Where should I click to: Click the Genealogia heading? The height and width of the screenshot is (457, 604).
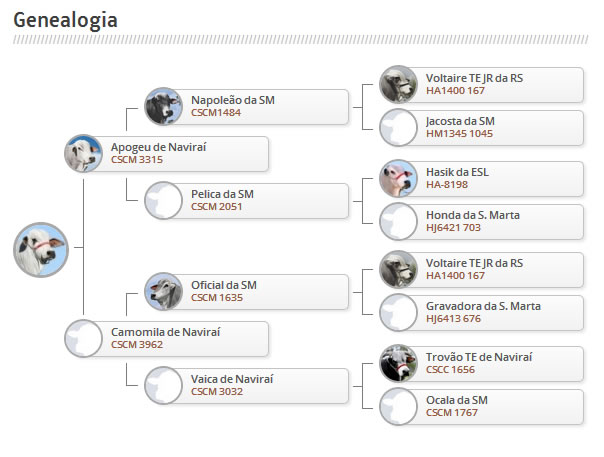[x=65, y=19]
